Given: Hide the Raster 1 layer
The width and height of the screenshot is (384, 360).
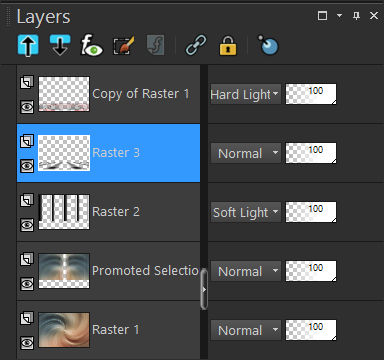Looking at the screenshot, I should (27, 343).
